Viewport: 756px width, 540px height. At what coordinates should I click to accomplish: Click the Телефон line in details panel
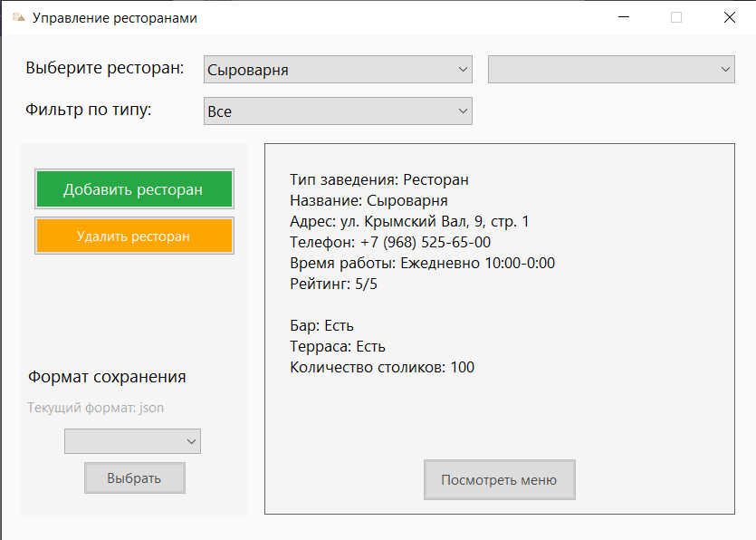coord(390,242)
